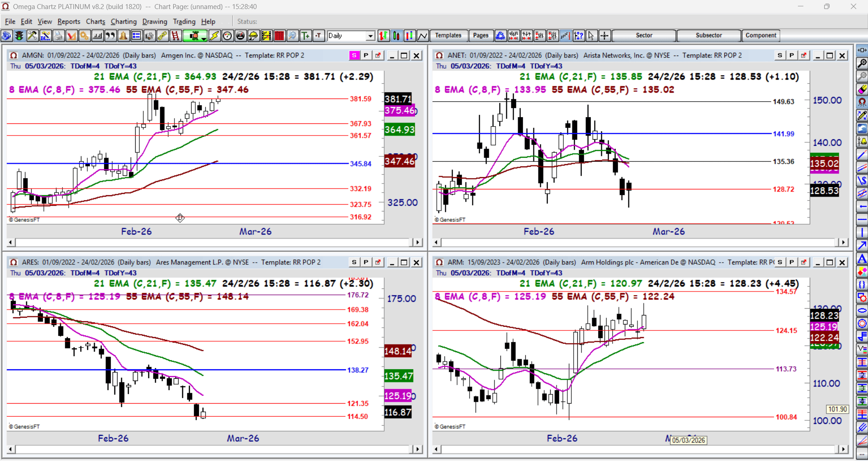Viewport: 868px width, 461px height.
Task: Toggle the S button on AMGN chart
Action: (354, 56)
